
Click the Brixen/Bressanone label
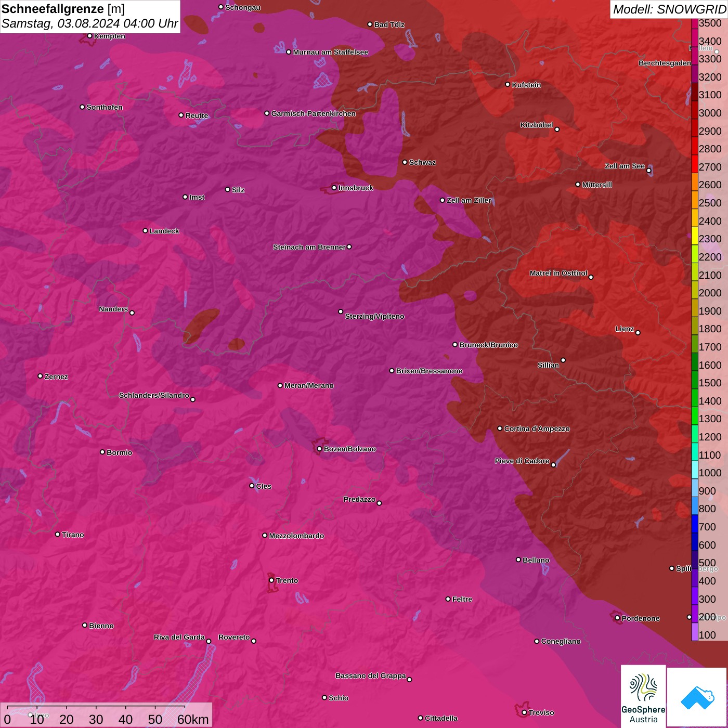pos(429,371)
